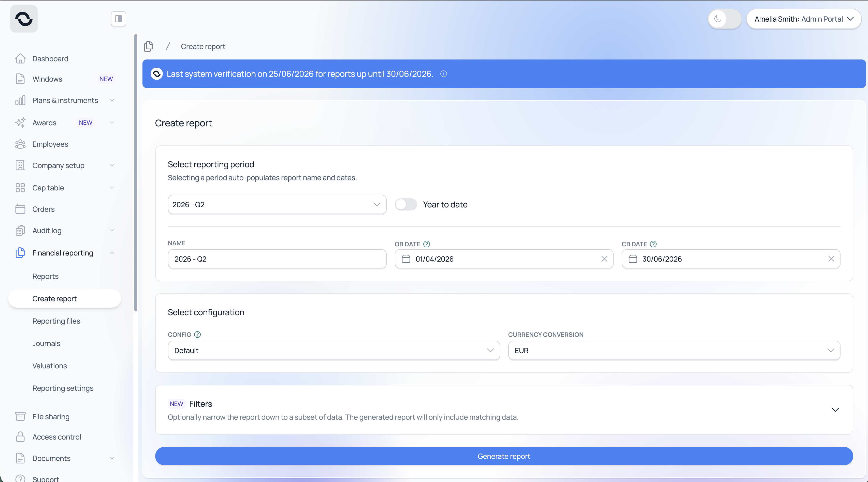
Task: Click the File sharing archive icon
Action: click(20, 416)
